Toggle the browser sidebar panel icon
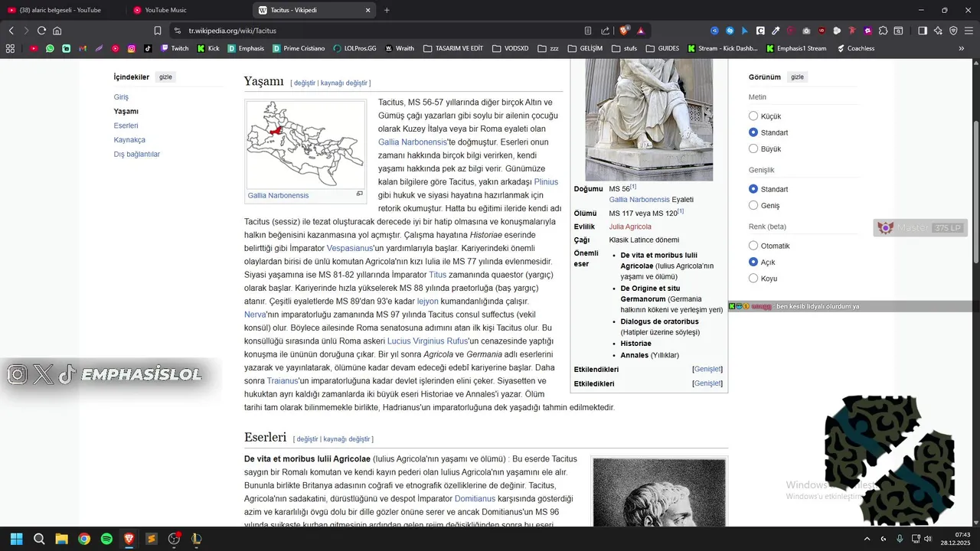Viewport: 980px width, 551px height. tap(923, 31)
